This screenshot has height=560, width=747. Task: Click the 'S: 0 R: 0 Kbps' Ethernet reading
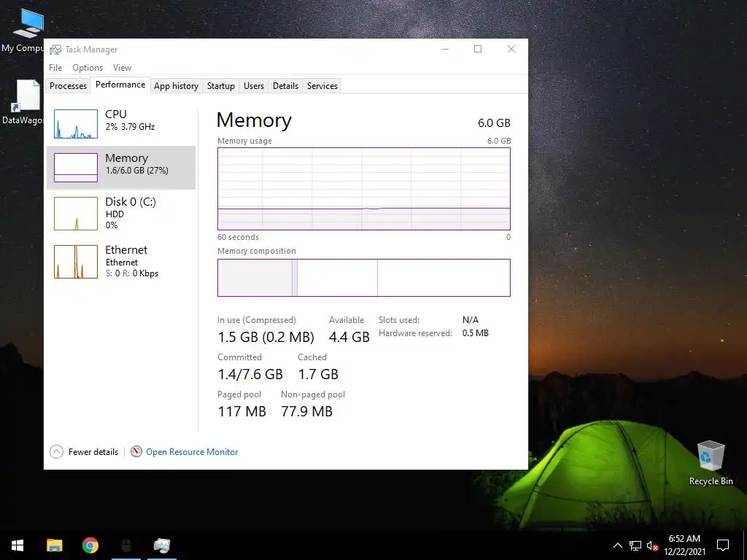click(x=132, y=273)
